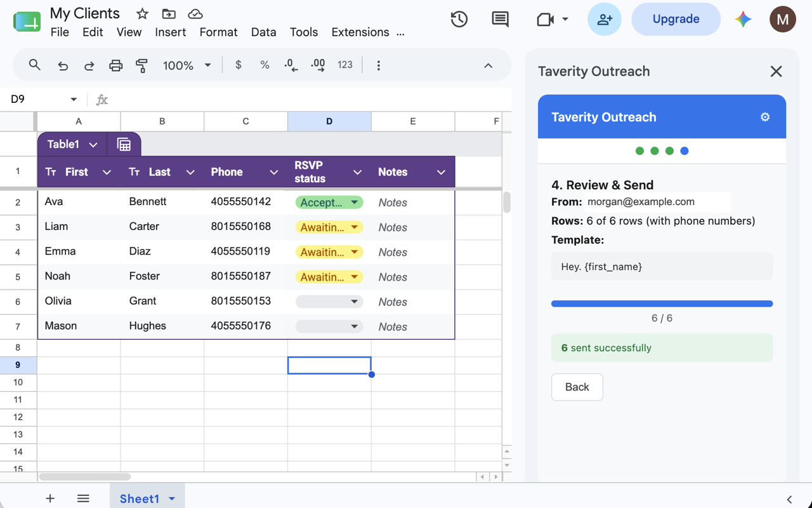Open the Table1 options dropdown
812x508 pixels.
pyautogui.click(x=93, y=145)
